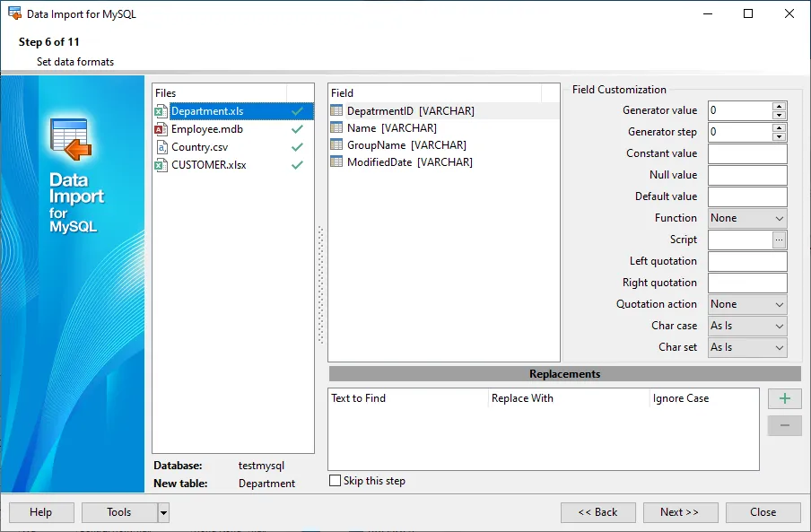Click the Close button at bottom right
The width and height of the screenshot is (811, 532).
pyautogui.click(x=763, y=512)
